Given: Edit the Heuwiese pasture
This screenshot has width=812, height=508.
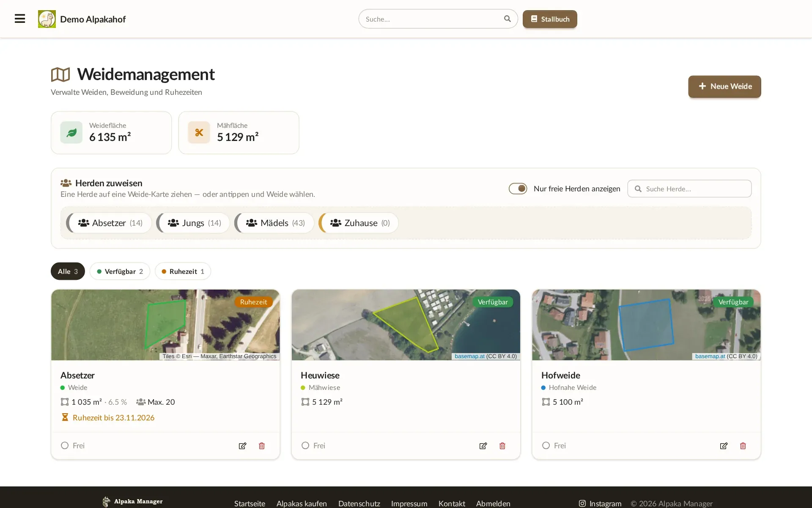Looking at the screenshot, I should (483, 446).
